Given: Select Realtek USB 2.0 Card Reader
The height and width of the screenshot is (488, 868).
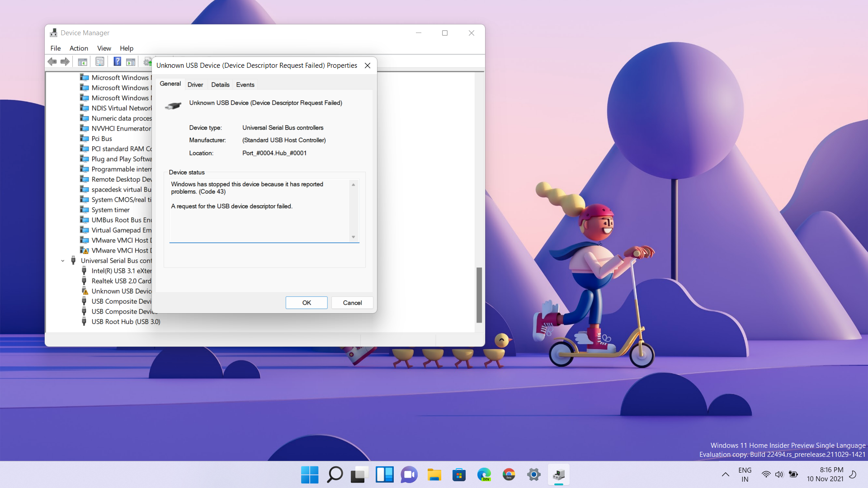Looking at the screenshot, I should coord(117,281).
